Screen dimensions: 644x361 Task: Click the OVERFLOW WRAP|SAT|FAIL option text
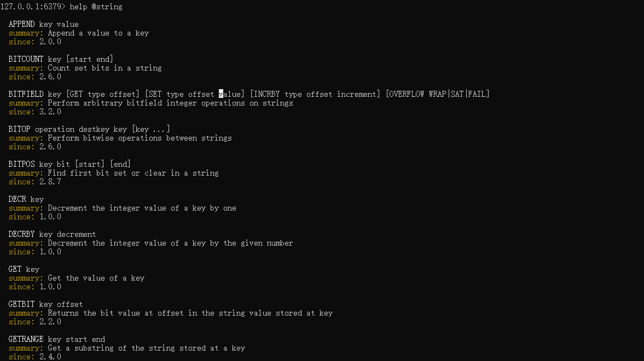[x=437, y=94]
